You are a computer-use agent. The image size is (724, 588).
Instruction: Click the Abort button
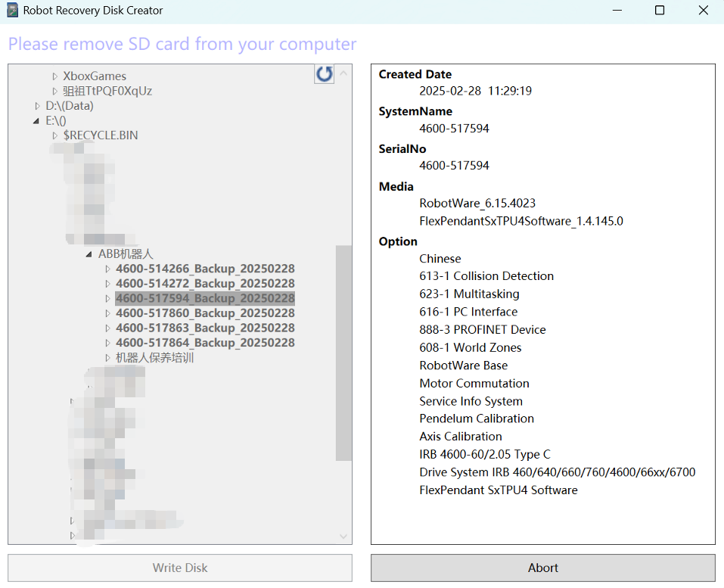[543, 568]
